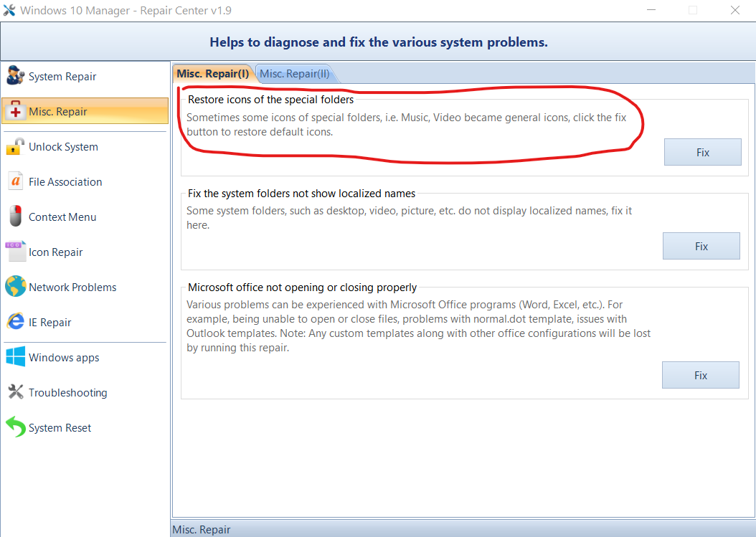This screenshot has width=756, height=537.
Task: Close the Repair Center window
Action: pos(734,10)
